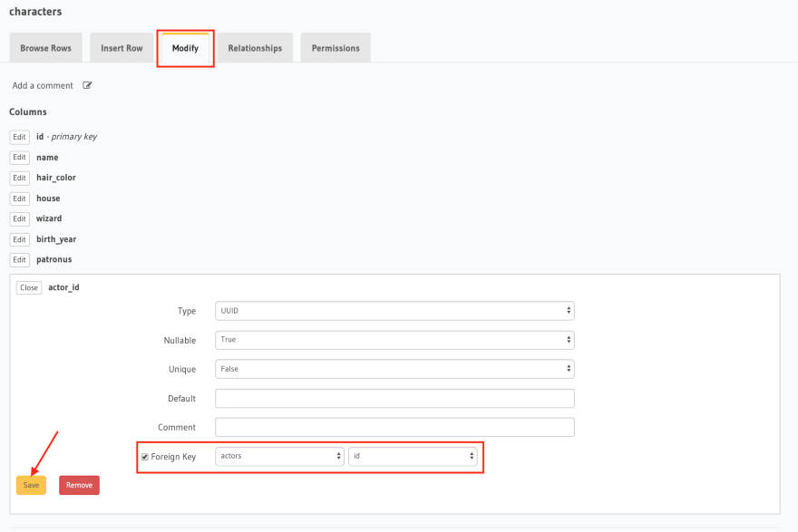
Task: Edit the hair_color column
Action: tap(19, 178)
